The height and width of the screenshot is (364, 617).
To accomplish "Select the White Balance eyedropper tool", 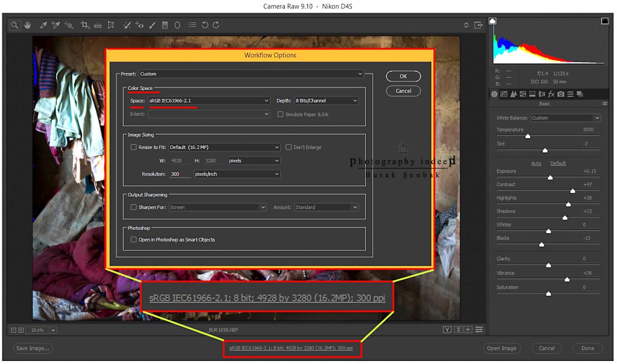I will pyautogui.click(x=43, y=25).
